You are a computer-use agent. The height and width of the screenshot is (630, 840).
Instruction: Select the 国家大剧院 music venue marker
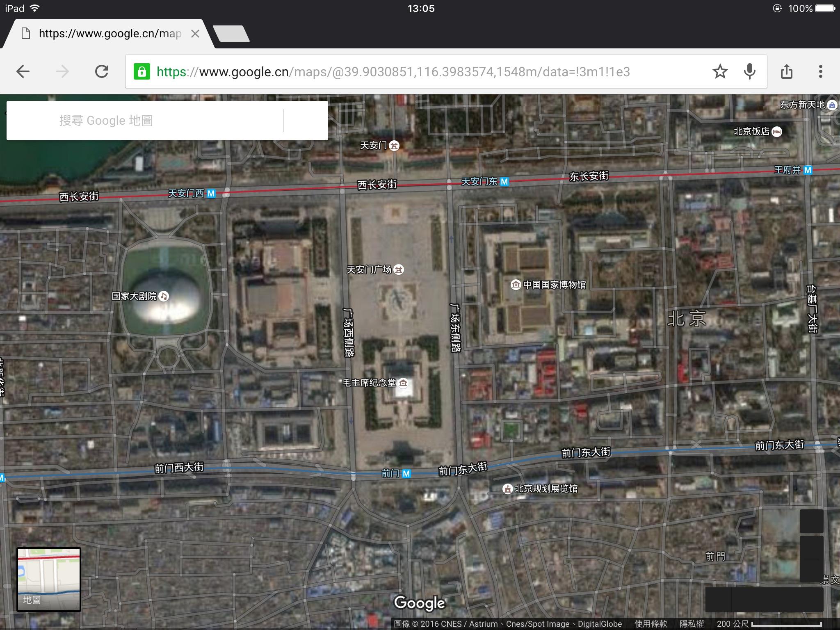point(164,296)
